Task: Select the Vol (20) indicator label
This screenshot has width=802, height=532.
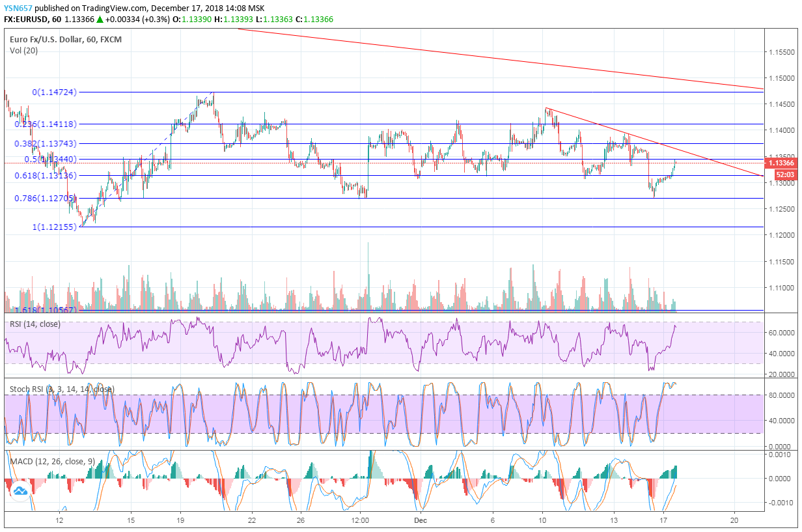Action: click(x=24, y=51)
